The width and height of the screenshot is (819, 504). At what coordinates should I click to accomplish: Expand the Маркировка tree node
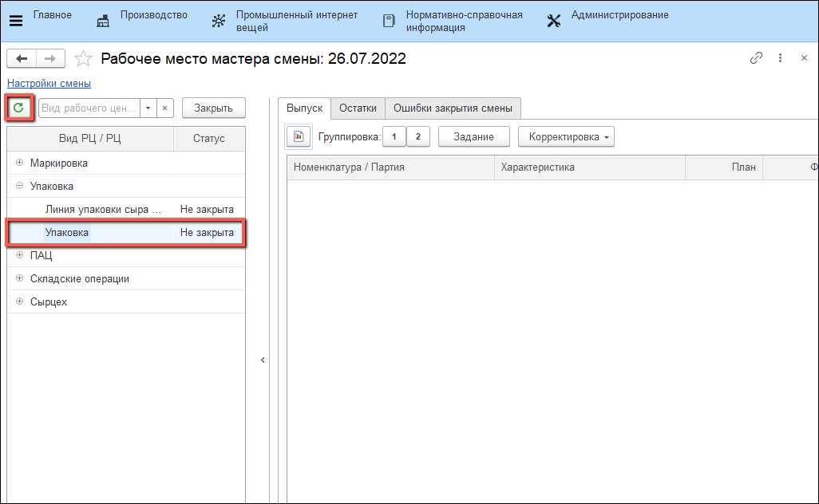19,163
